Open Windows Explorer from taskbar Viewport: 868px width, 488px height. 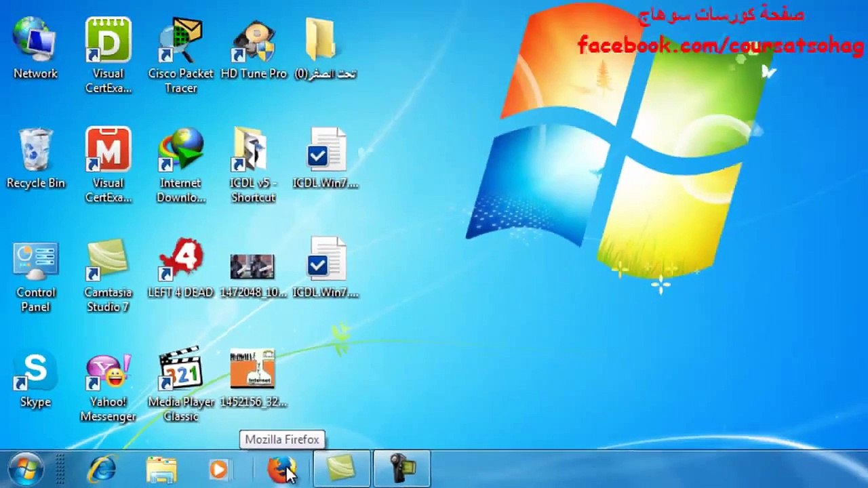(x=161, y=469)
